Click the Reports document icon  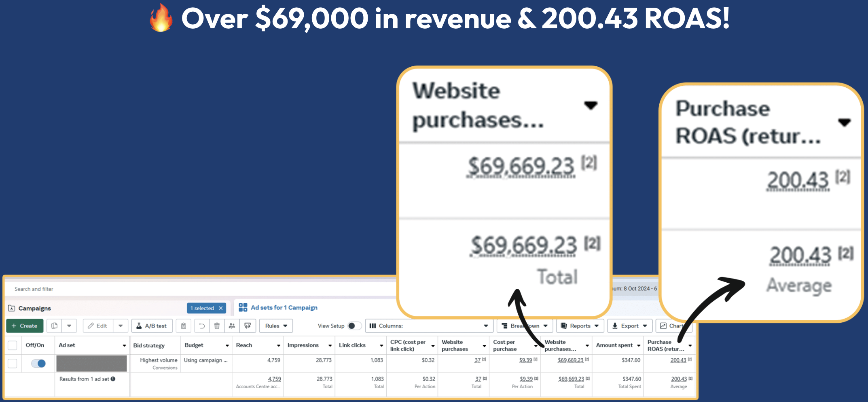coord(564,326)
